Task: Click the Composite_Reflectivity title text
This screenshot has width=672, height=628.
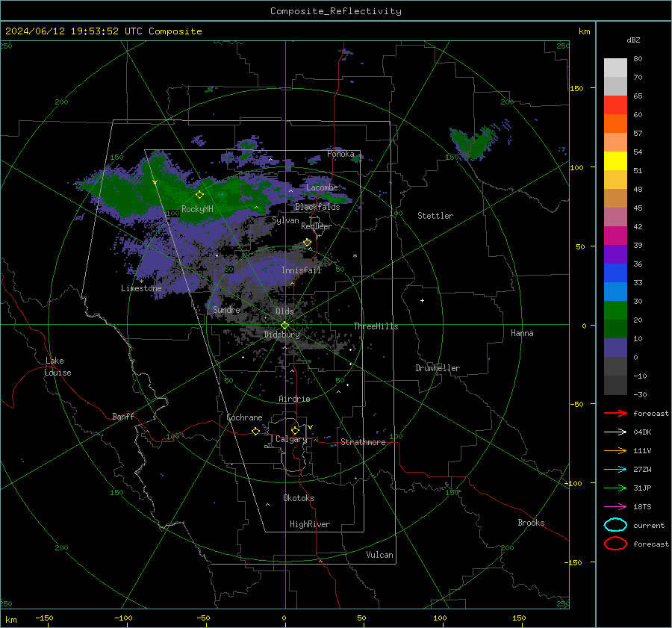Action: (x=336, y=11)
